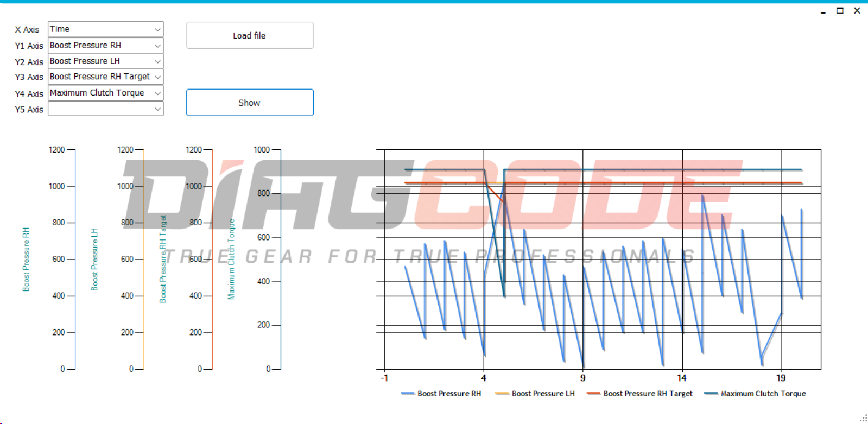Click the Boost Pressure RH legend entry

click(441, 394)
